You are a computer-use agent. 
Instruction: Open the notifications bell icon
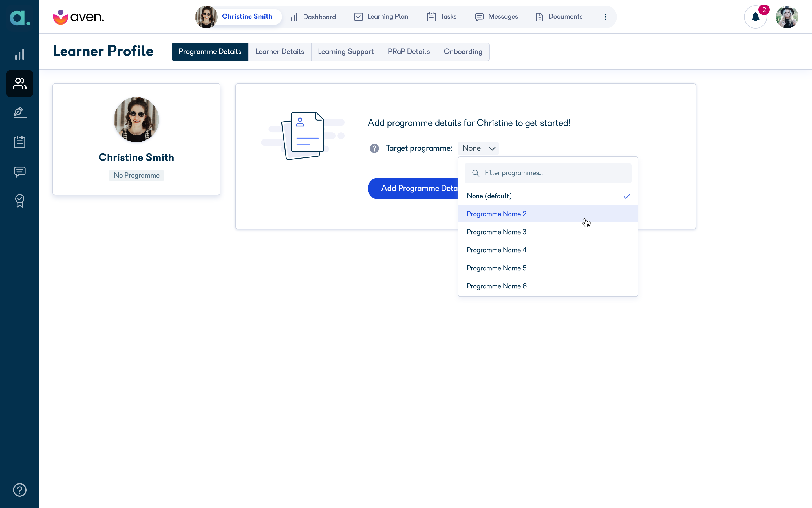pos(755,17)
